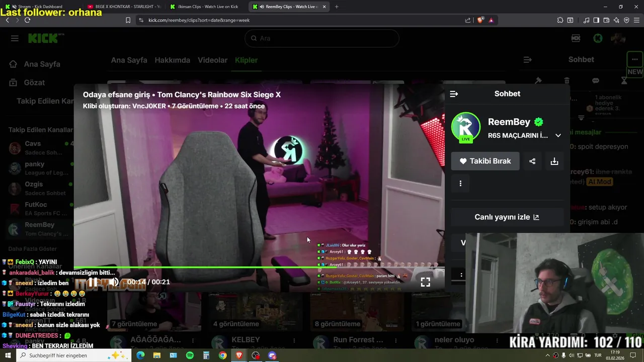Click Canlı yayını izle link
Viewport: 644px width, 362px height.
pos(507,217)
